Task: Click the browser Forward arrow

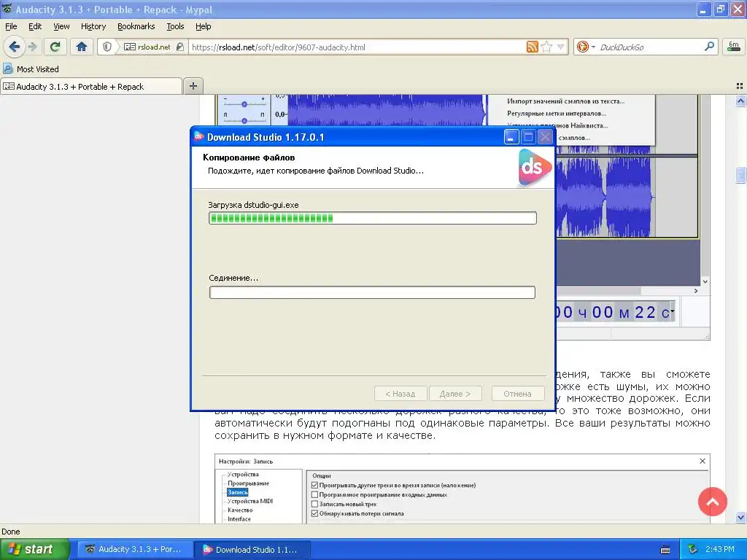Action: (32, 47)
